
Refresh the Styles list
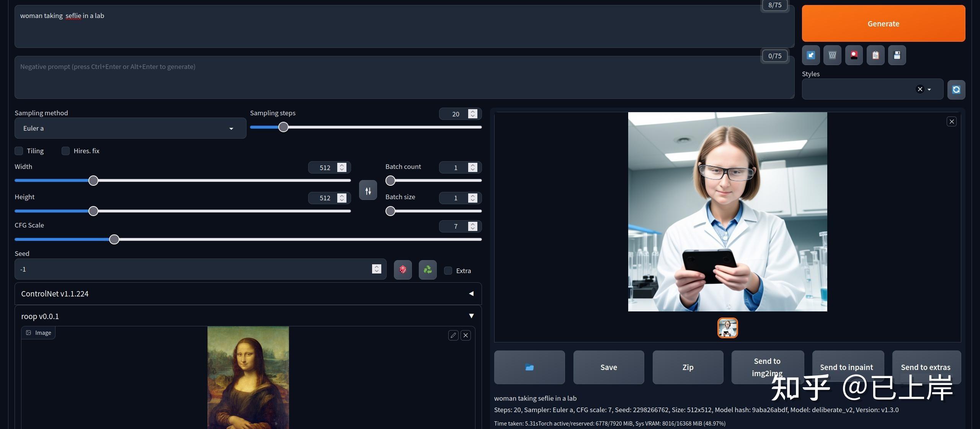click(956, 90)
